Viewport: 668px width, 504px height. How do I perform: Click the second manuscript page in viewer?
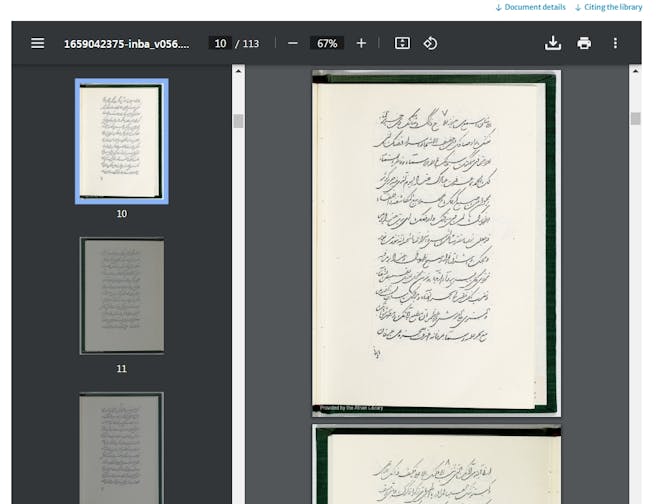(x=436, y=464)
